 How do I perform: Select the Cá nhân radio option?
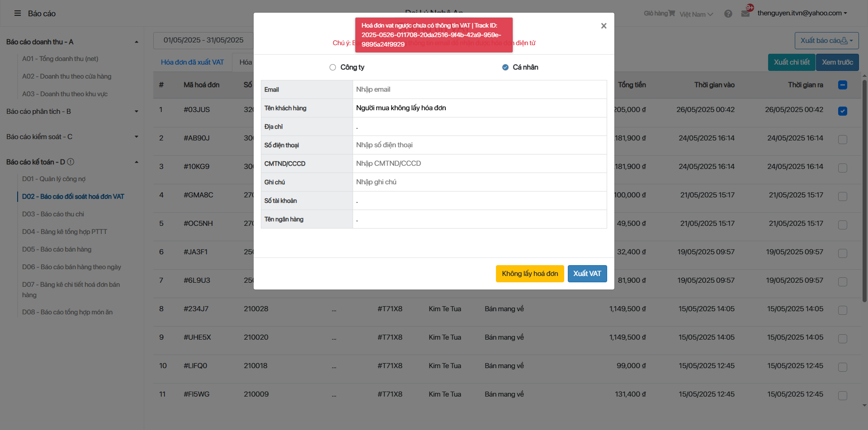coord(505,67)
